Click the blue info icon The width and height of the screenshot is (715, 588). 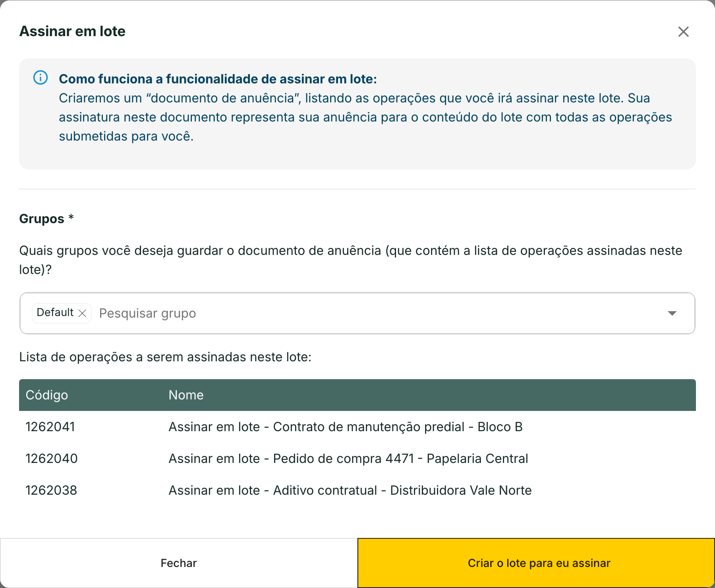tap(41, 77)
